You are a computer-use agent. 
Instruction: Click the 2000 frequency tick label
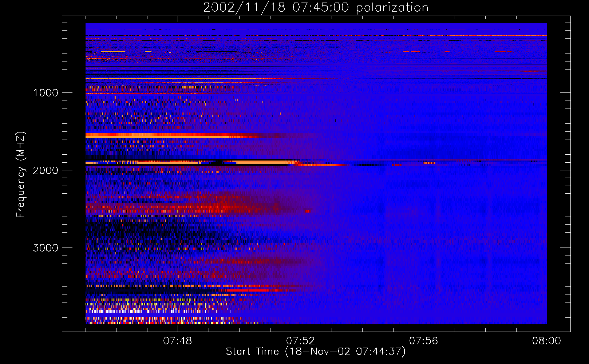(46, 170)
